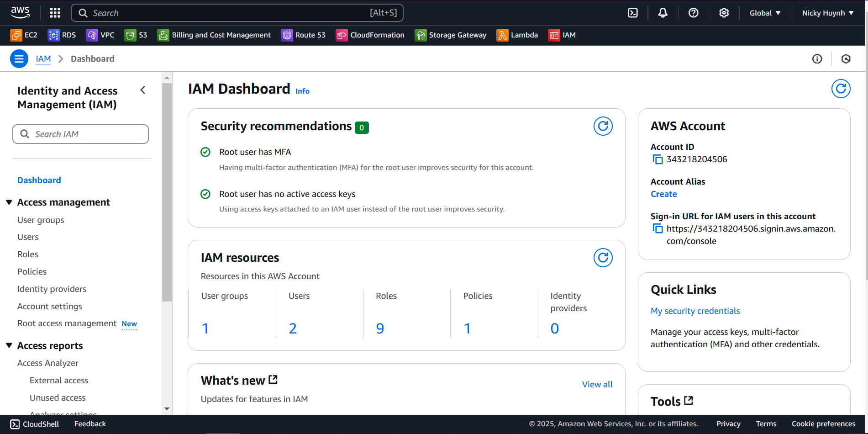Launch CloudShell from the top bar icon
The image size is (868, 434).
(x=633, y=13)
